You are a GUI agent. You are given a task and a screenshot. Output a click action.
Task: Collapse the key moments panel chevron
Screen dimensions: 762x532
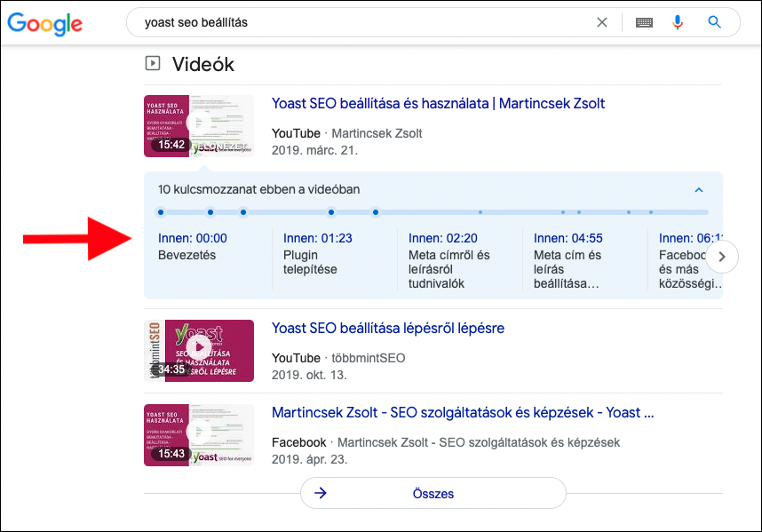[x=699, y=190]
